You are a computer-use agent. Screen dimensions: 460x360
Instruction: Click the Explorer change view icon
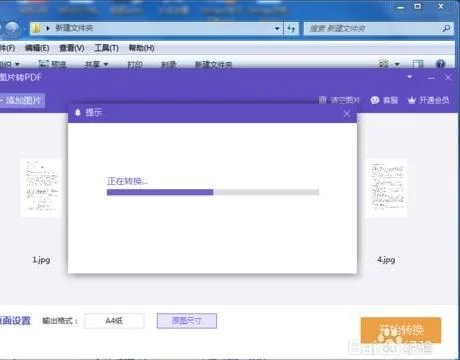coord(384,63)
